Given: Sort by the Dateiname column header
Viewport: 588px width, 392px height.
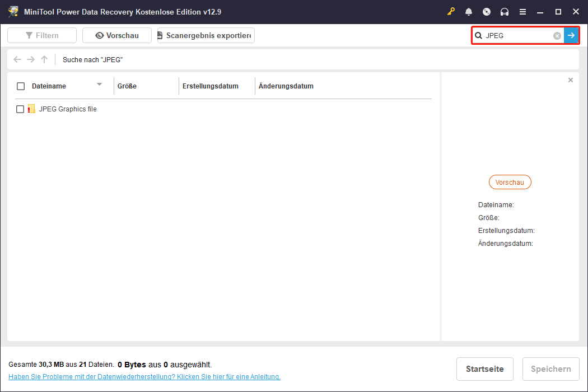Looking at the screenshot, I should tap(49, 86).
